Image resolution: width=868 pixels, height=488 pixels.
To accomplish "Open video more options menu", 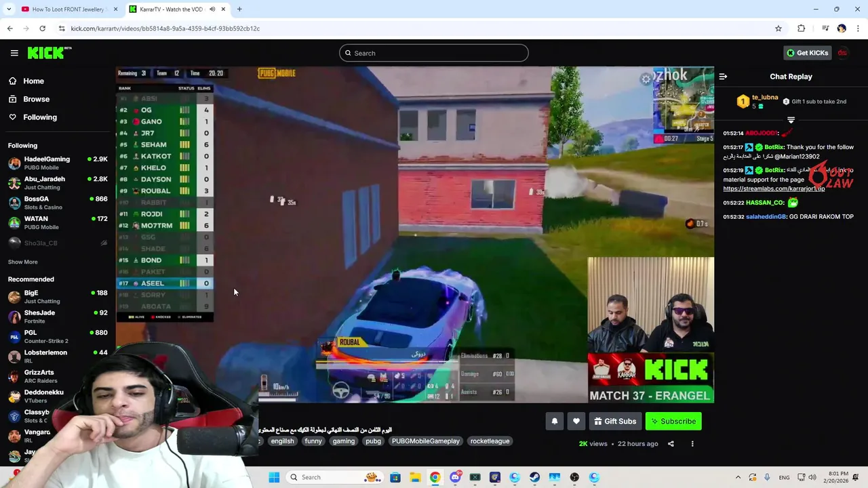I will pos(692,444).
